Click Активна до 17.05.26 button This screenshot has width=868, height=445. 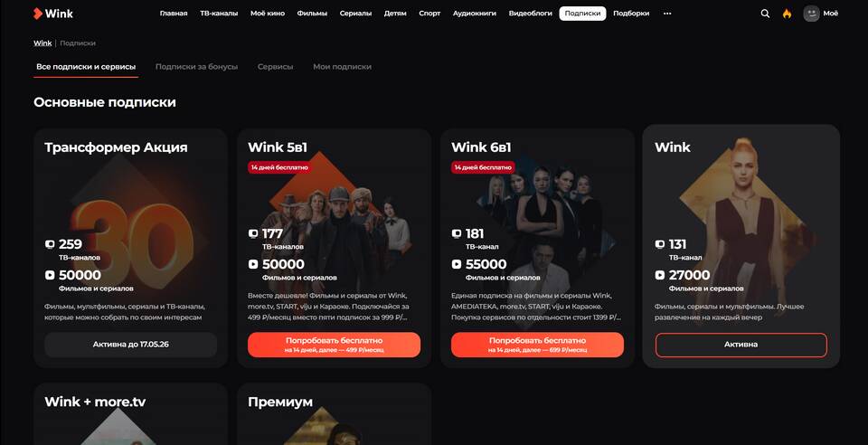[130, 345]
